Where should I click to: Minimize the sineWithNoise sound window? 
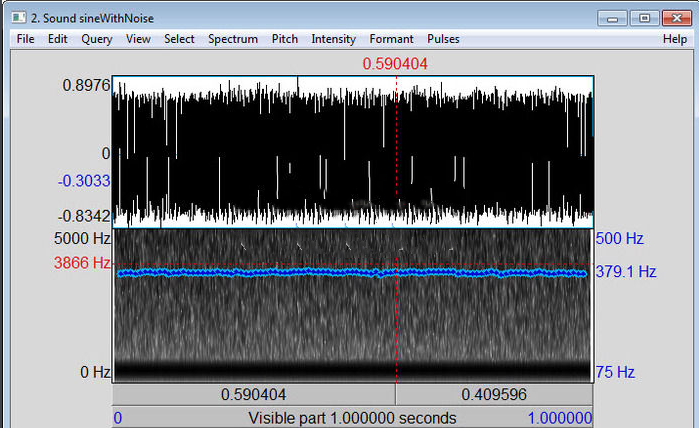(612, 18)
